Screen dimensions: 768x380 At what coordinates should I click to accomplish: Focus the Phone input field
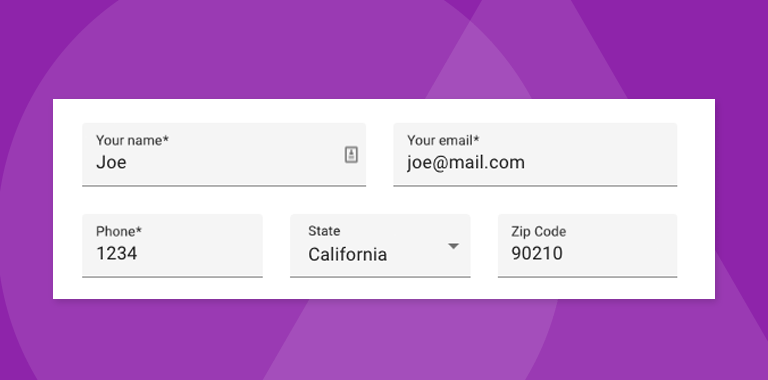pos(172,245)
